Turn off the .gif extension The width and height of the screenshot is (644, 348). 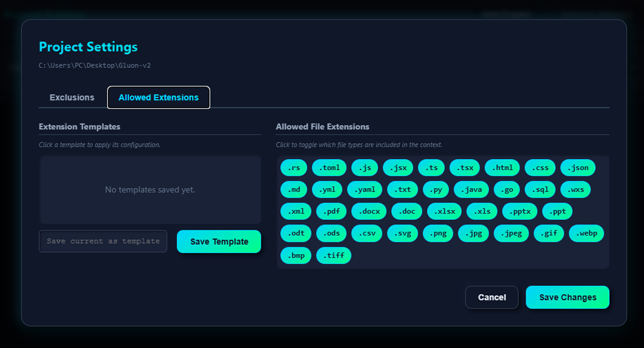(549, 233)
